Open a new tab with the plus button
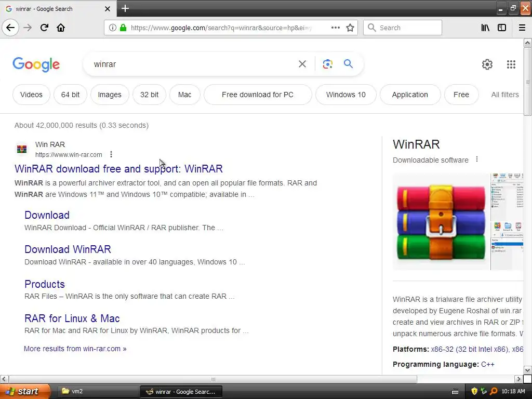Viewport: 532px width, 399px height. [125, 8]
